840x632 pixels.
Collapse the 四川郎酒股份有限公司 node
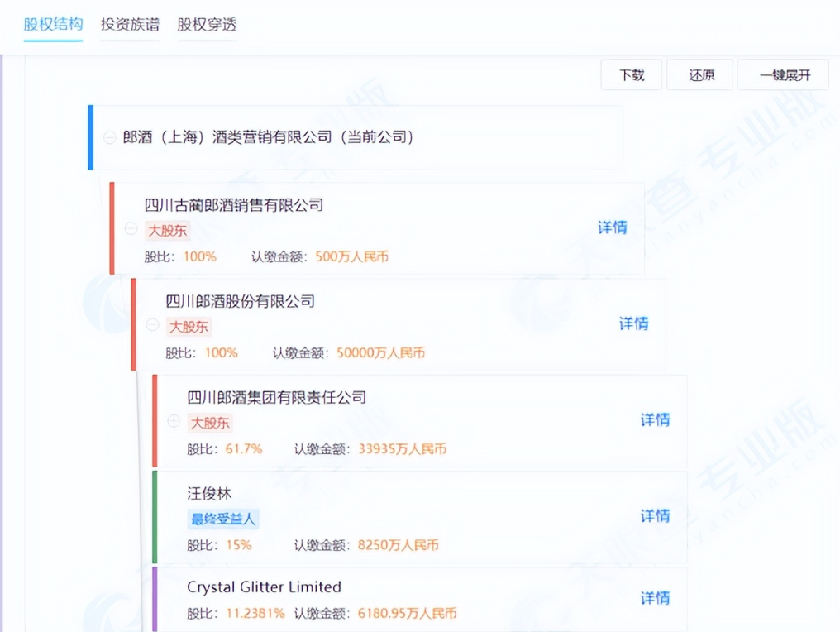[x=153, y=325]
